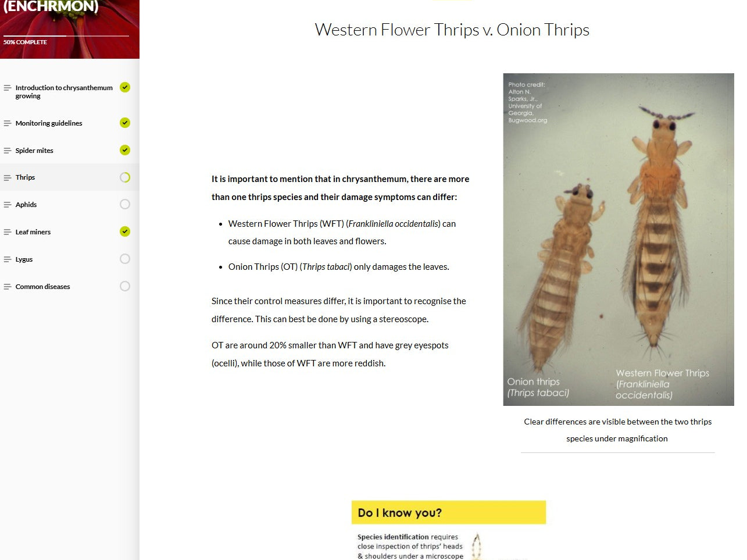Screen dimensions: 747x560
Task: Click the list icon beside Spider mites
Action: click(x=7, y=150)
